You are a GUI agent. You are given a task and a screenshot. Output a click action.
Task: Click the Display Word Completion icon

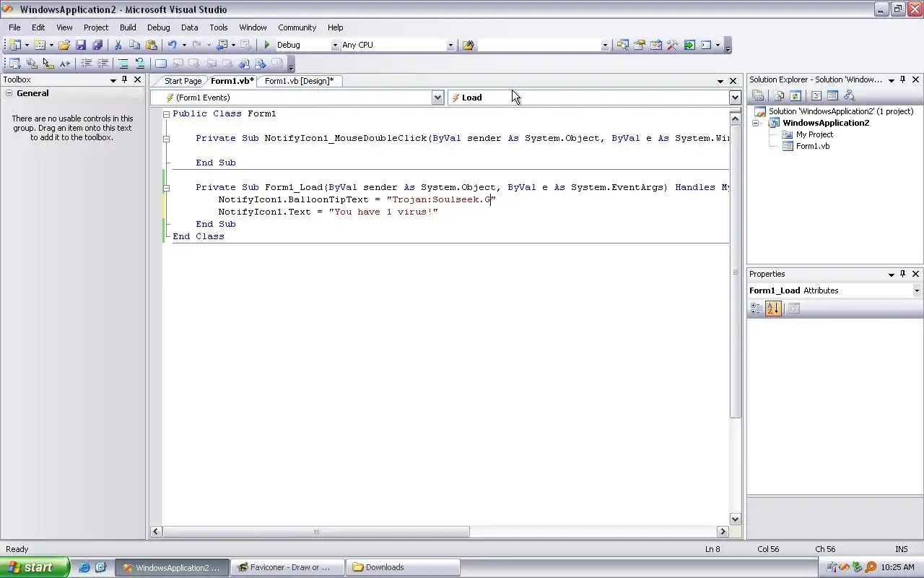pos(65,64)
